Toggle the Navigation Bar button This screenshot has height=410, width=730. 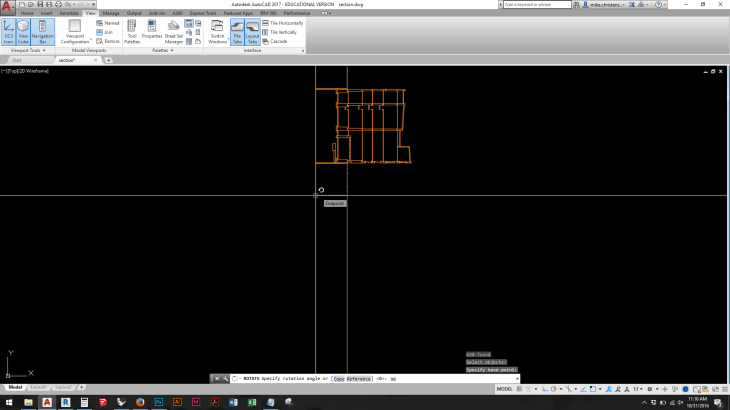click(43, 31)
